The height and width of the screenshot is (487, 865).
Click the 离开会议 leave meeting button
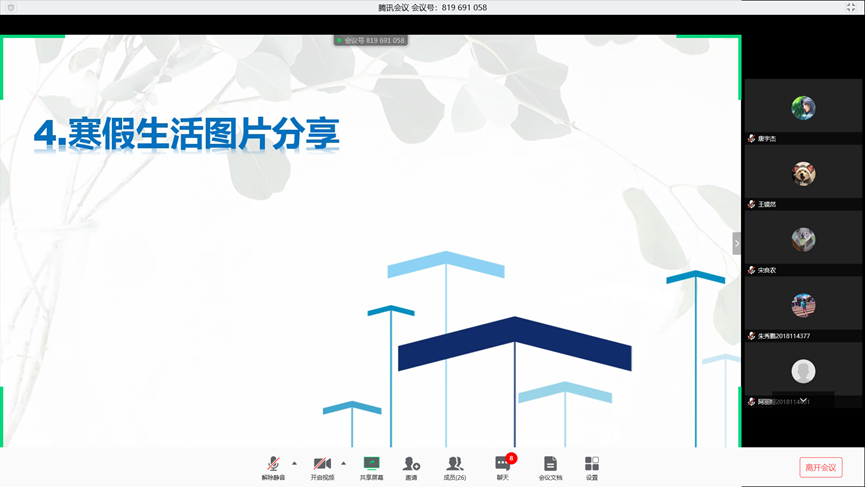click(x=821, y=467)
